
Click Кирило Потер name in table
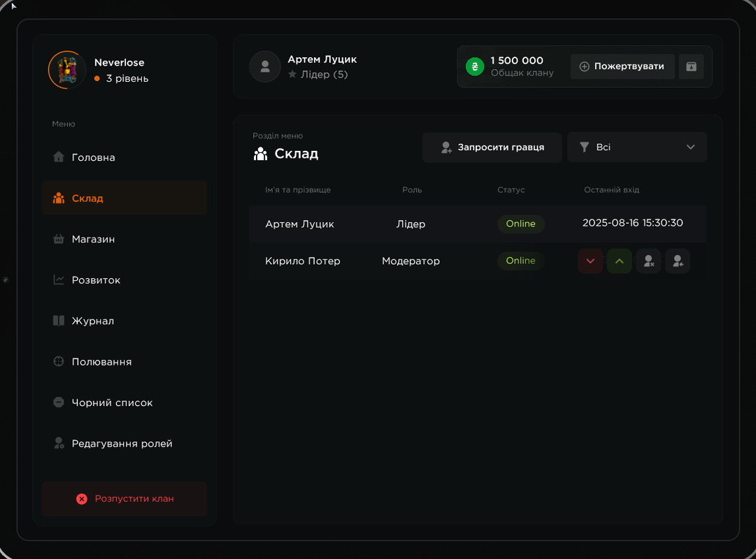pyautogui.click(x=303, y=261)
